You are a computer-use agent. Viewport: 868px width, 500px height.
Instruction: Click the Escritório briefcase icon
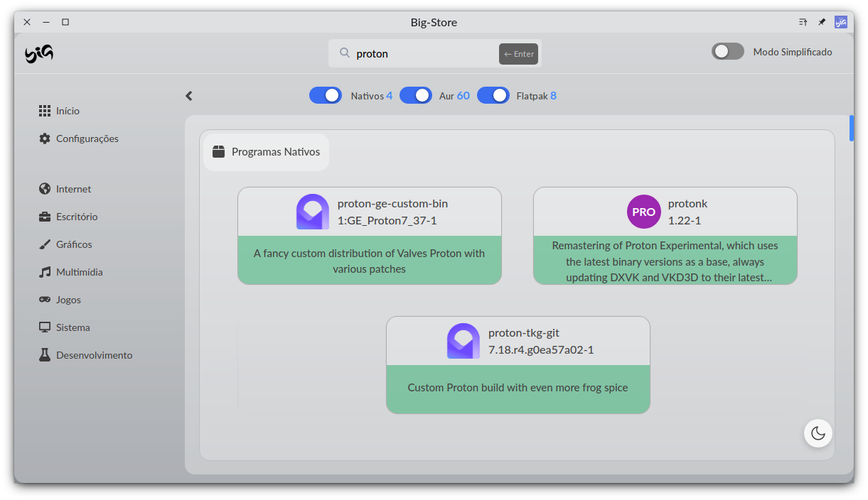[x=45, y=217]
